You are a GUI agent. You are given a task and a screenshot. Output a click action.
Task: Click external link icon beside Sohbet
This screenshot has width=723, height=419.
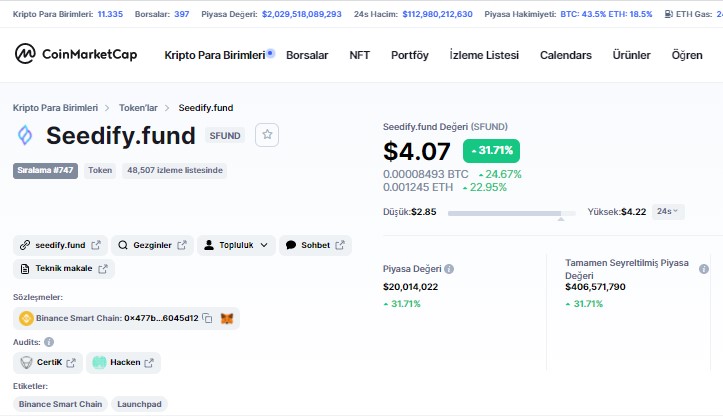point(340,245)
